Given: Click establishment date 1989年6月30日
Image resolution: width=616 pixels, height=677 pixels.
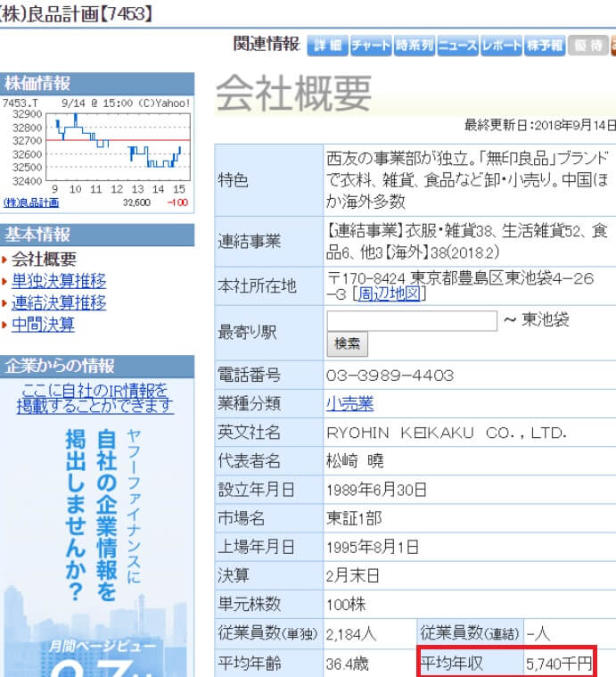Looking at the screenshot, I should [376, 490].
